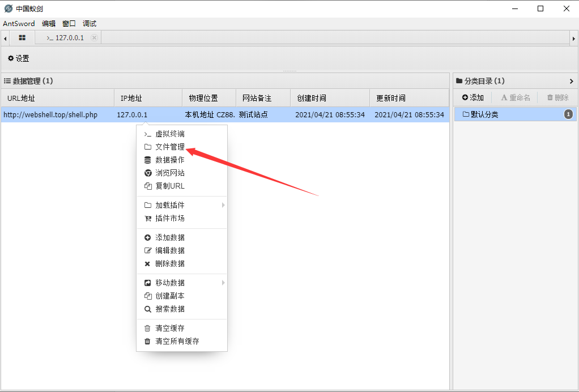Expand the 移动数据 submenu arrow
Screen dimensions: 579x392
click(223, 283)
